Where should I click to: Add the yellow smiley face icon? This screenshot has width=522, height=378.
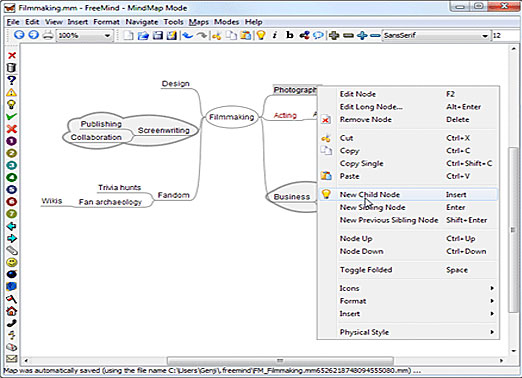(x=12, y=262)
